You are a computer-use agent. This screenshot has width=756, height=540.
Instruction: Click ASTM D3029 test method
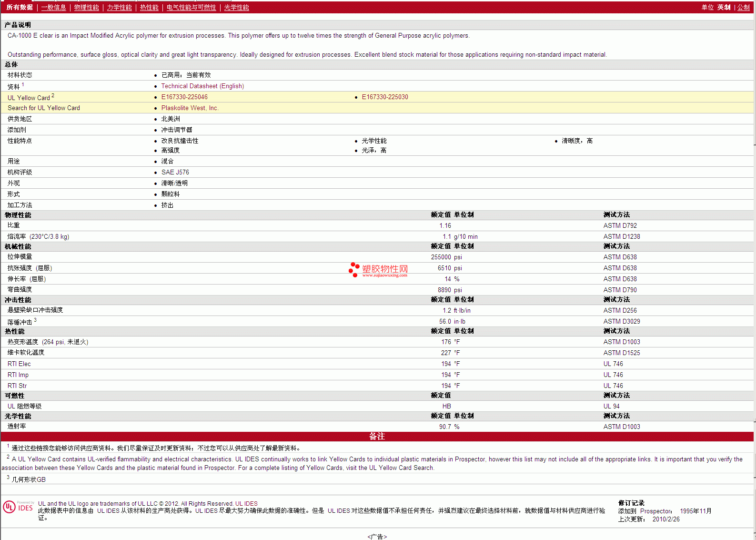[x=622, y=321]
